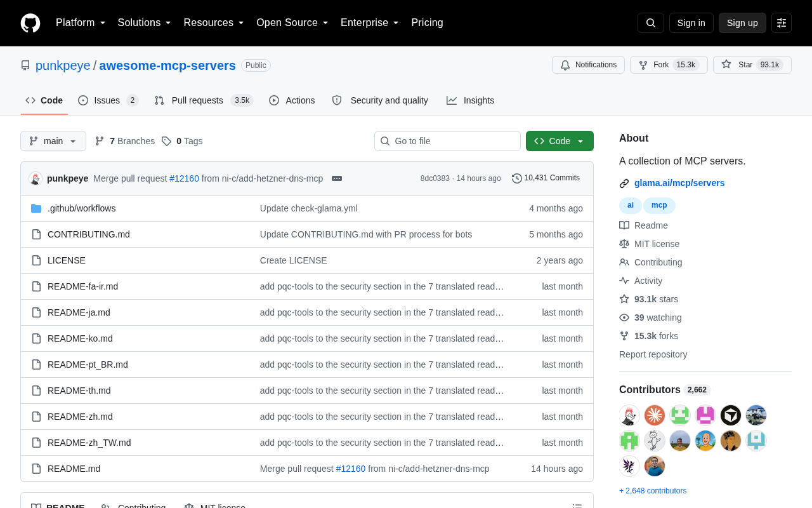This screenshot has height=508, width=812.
Task: Open the README-fa-ir.md file
Action: coord(82,286)
